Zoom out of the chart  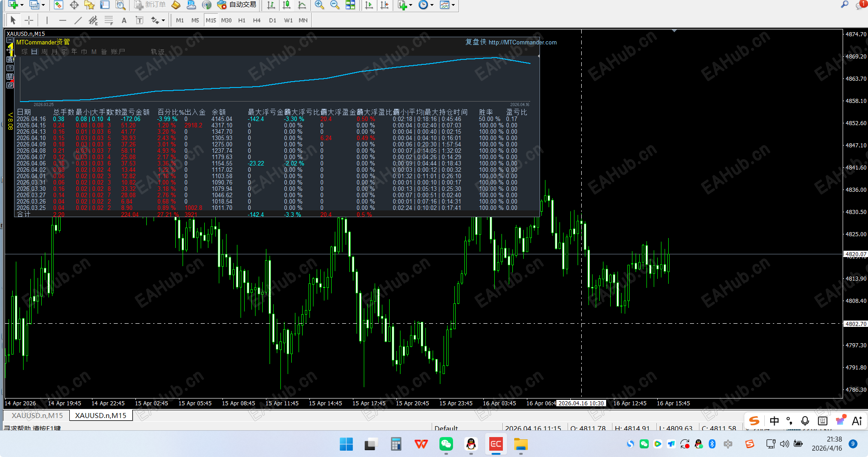click(x=335, y=5)
